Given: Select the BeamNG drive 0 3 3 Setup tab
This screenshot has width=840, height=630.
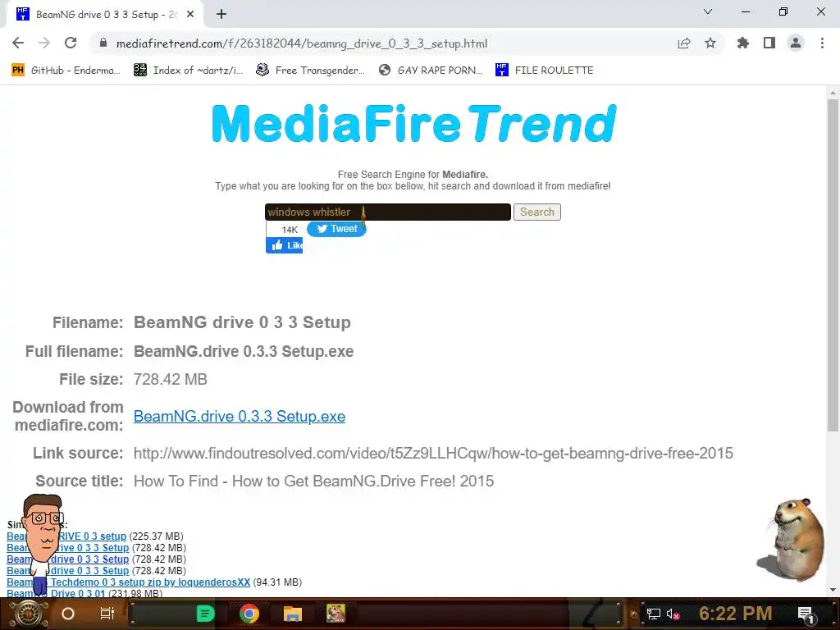Looking at the screenshot, I should click(x=106, y=15).
